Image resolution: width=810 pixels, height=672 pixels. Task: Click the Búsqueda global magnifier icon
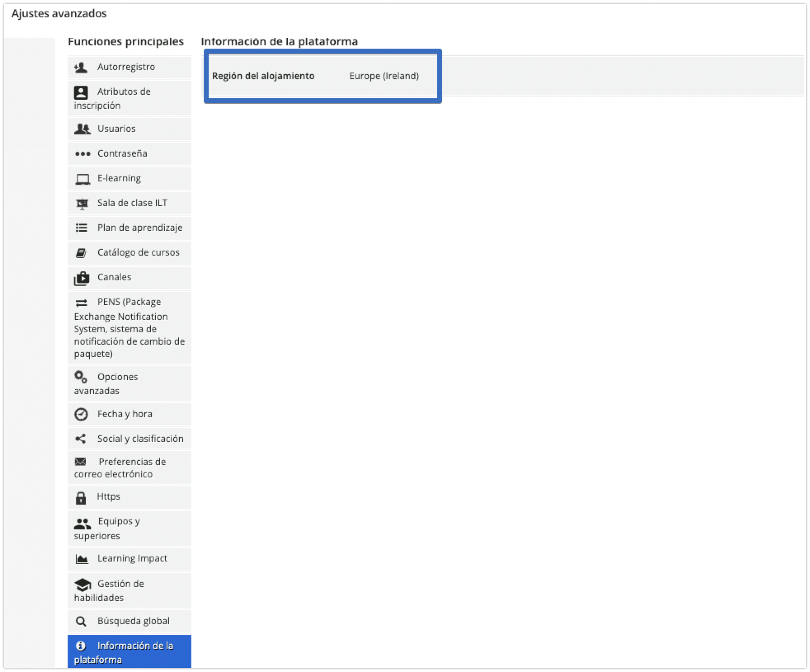81,621
